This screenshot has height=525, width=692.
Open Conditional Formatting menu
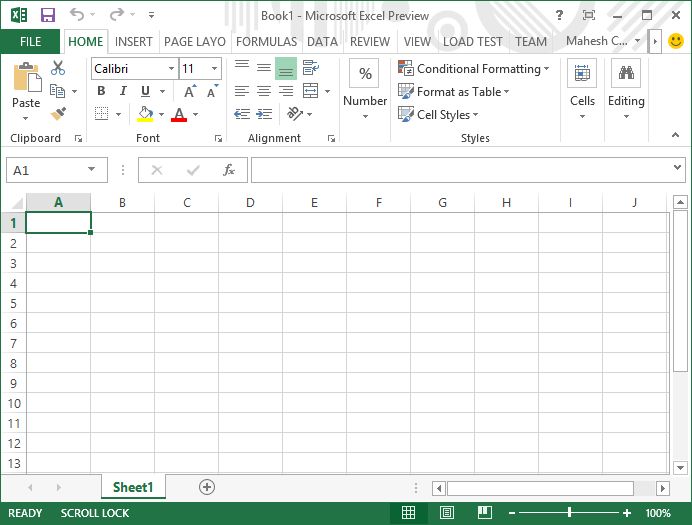474,69
